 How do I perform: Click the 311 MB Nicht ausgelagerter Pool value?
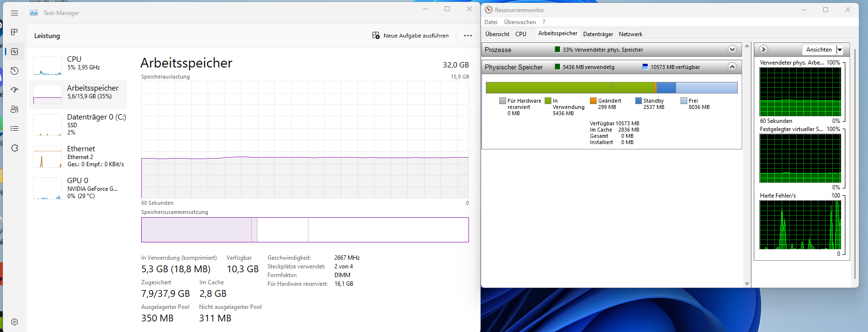pos(215,318)
